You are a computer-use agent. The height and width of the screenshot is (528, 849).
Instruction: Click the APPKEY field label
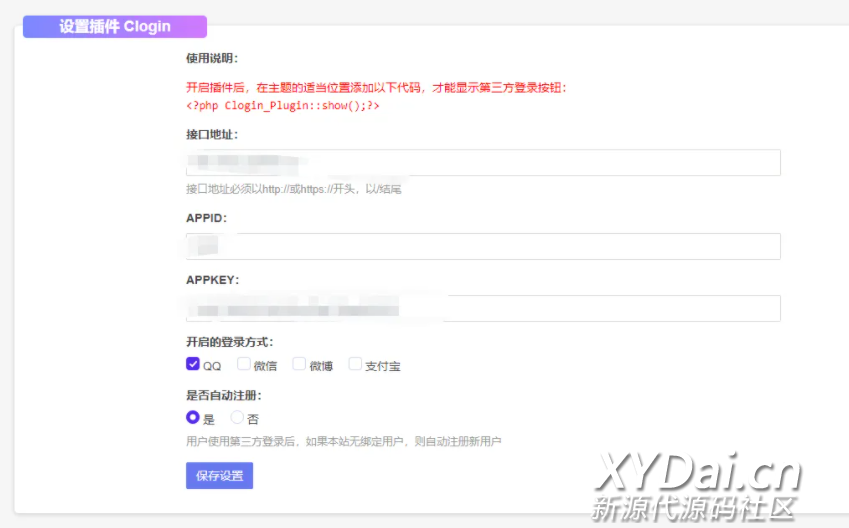point(212,280)
